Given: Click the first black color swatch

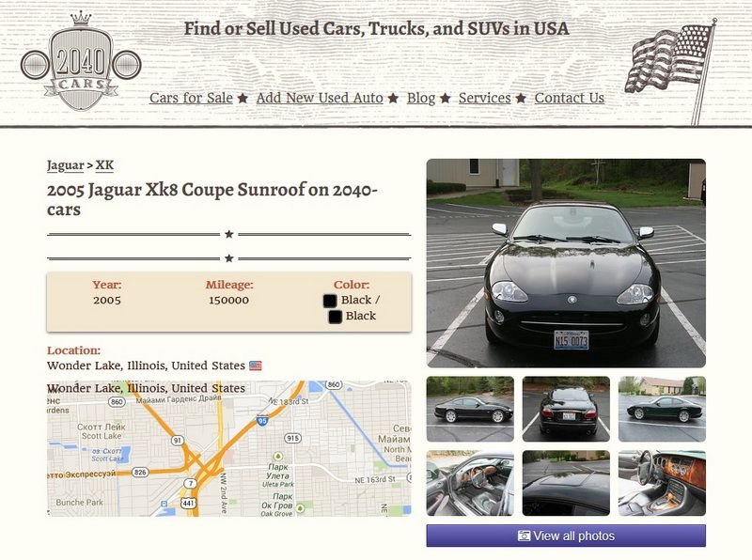Looking at the screenshot, I should tap(330, 301).
